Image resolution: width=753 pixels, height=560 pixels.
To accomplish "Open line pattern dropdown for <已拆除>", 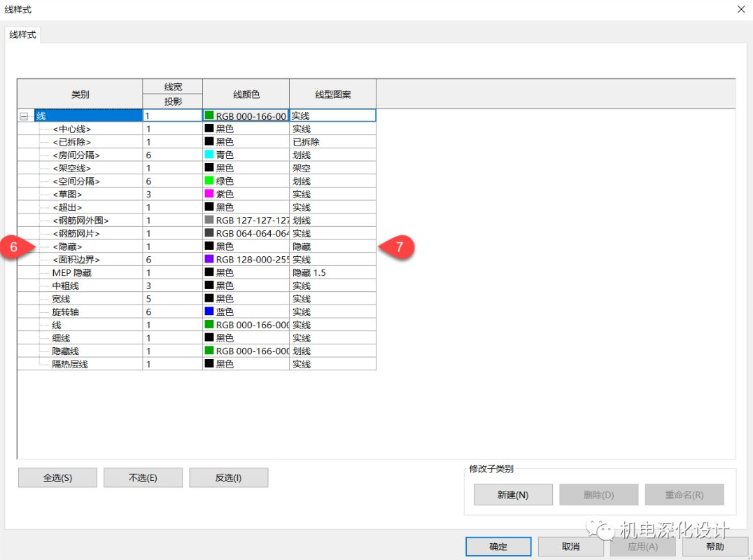I will (332, 142).
